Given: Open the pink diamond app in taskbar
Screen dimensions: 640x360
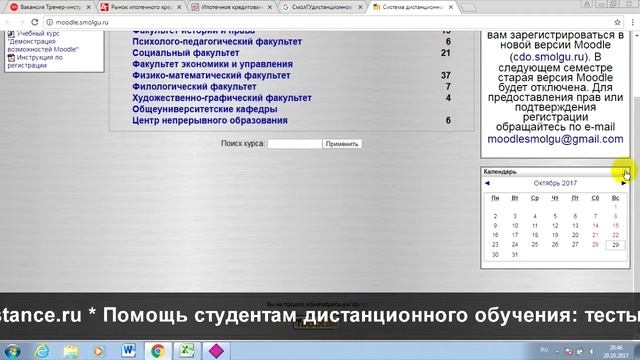Looking at the screenshot, I should (x=216, y=351).
